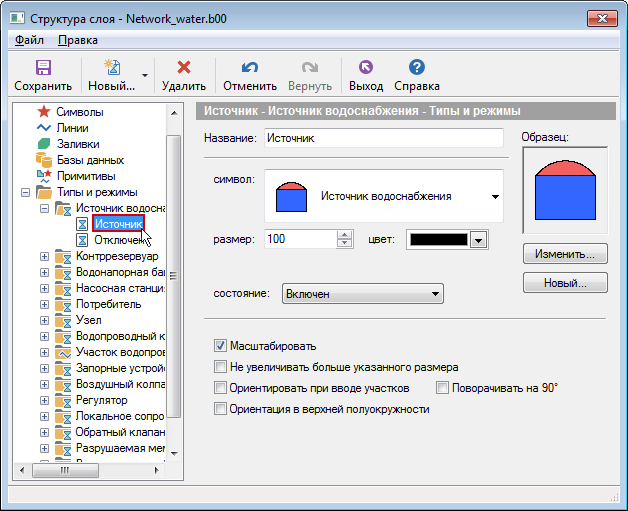Click the Новый (New) toolbar icon
This screenshot has width=628, height=511.
(x=112, y=68)
